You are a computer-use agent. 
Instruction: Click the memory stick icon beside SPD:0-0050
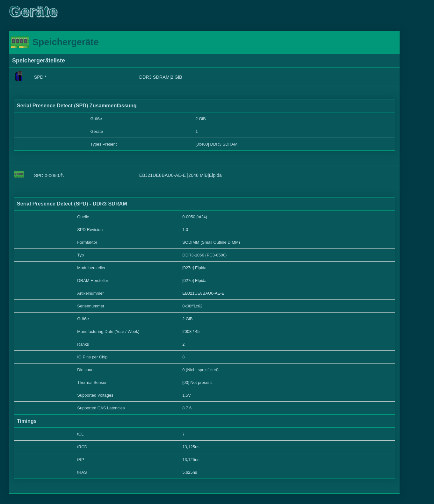pos(19,174)
